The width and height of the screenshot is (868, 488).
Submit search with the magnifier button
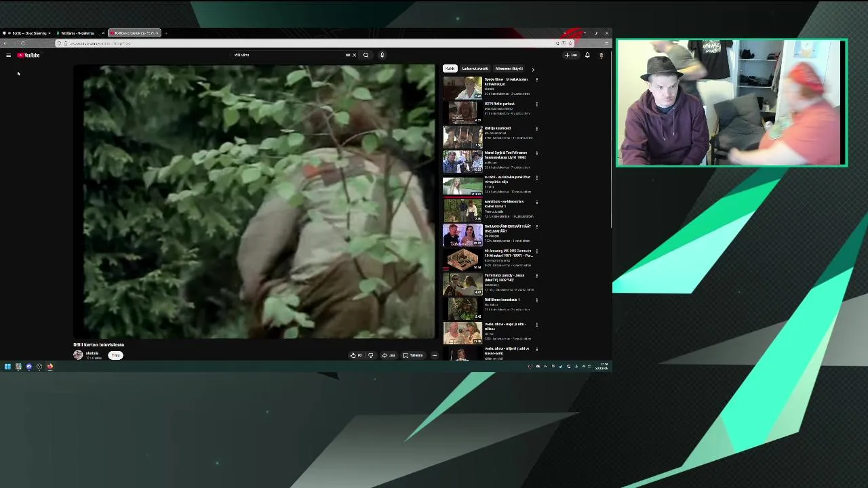pyautogui.click(x=366, y=56)
